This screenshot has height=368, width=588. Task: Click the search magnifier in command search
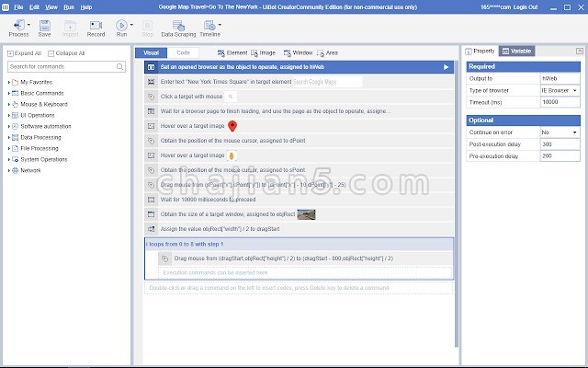tap(119, 66)
